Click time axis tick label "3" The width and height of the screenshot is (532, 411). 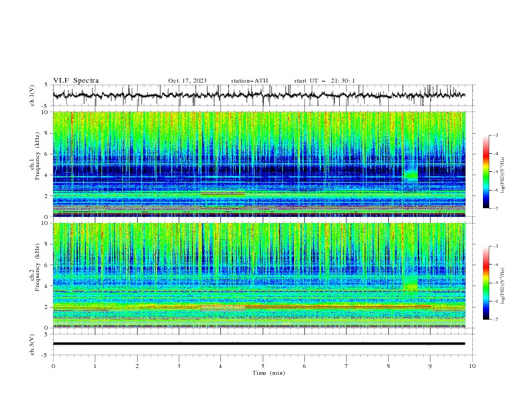(179, 366)
